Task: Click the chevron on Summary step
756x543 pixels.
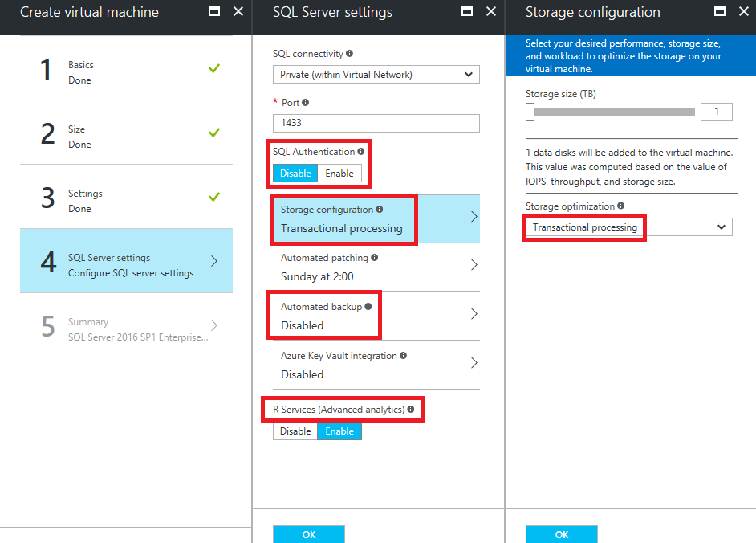Action: point(214,325)
